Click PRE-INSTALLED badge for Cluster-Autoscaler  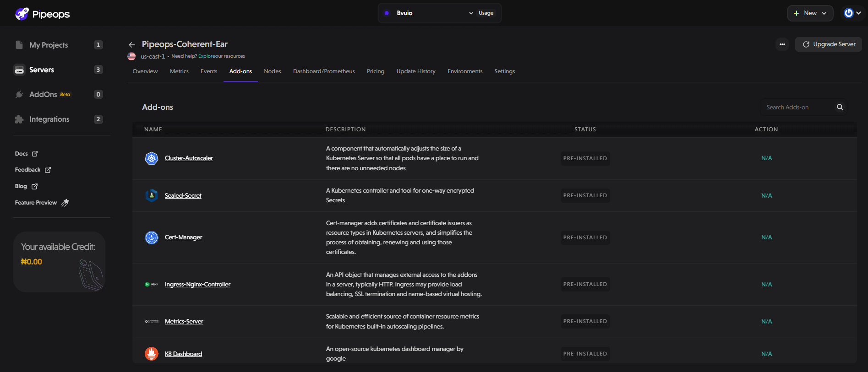point(585,158)
